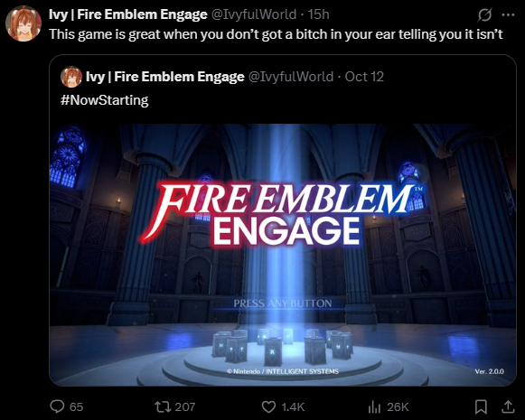Click the @IvyfulWorld handle in quoted tweet
525x420 pixels.
click(291, 77)
